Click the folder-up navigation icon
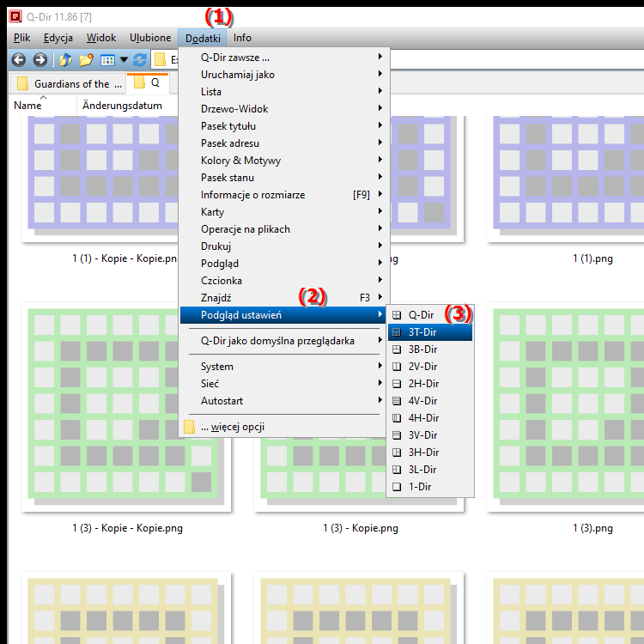This screenshot has height=644, width=644. (66, 60)
